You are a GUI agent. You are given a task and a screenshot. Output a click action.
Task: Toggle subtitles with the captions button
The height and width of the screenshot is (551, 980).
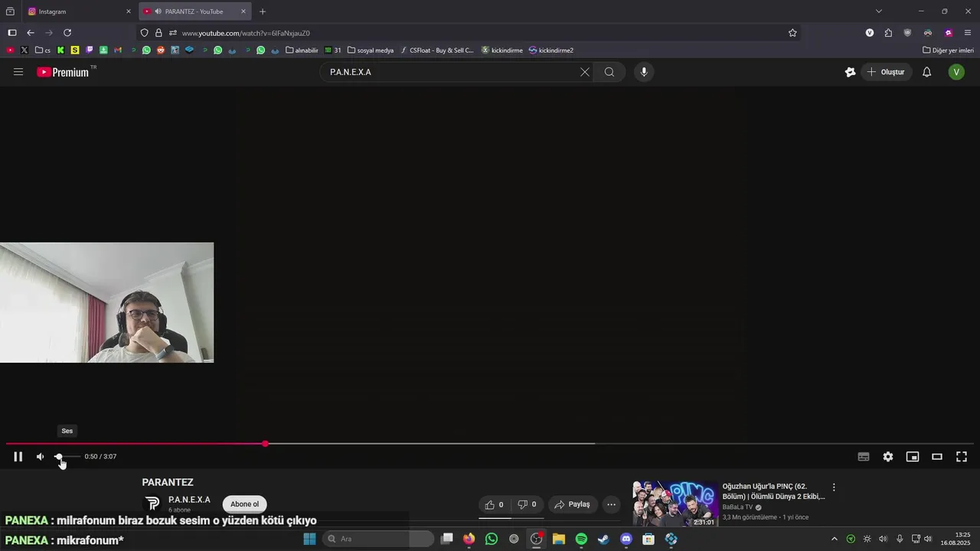point(864,457)
